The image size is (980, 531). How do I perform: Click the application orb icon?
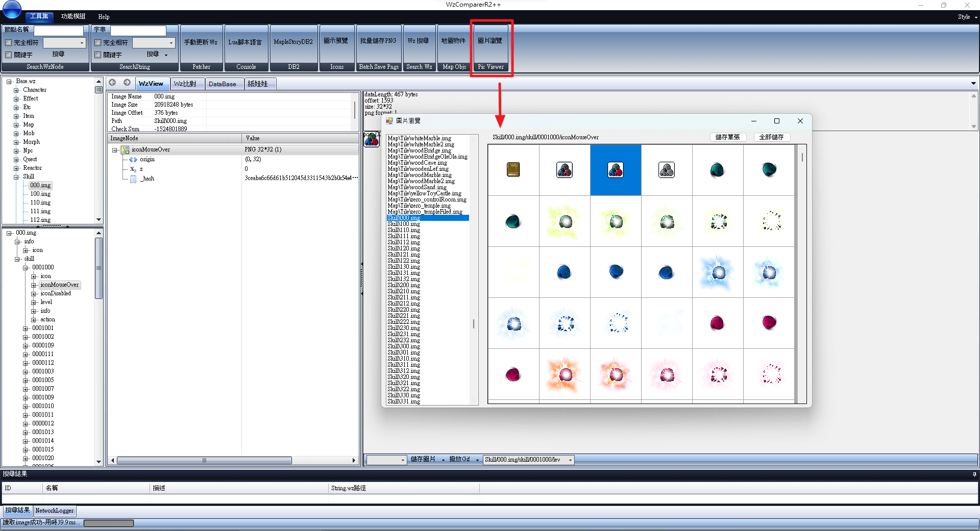point(11,9)
